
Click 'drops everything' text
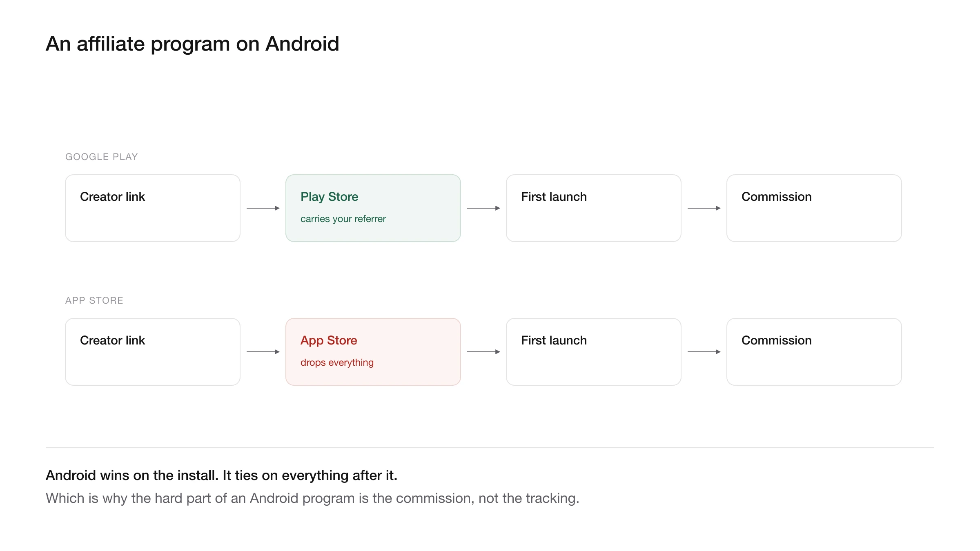click(337, 363)
